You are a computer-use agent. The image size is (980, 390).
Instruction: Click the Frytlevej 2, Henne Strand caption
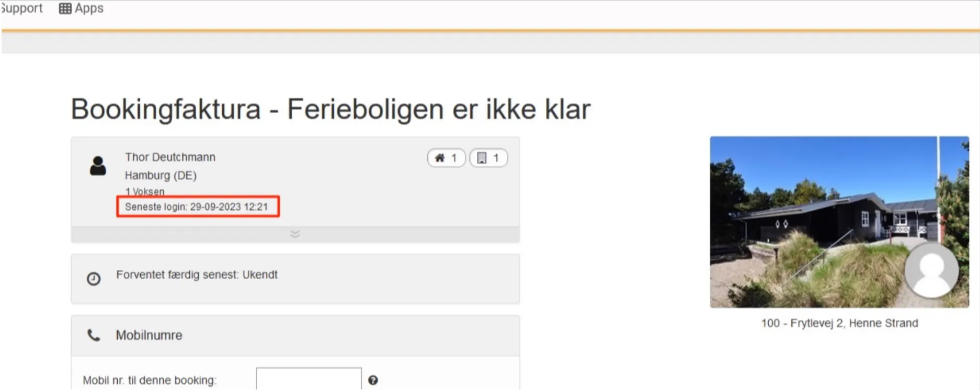(x=839, y=323)
